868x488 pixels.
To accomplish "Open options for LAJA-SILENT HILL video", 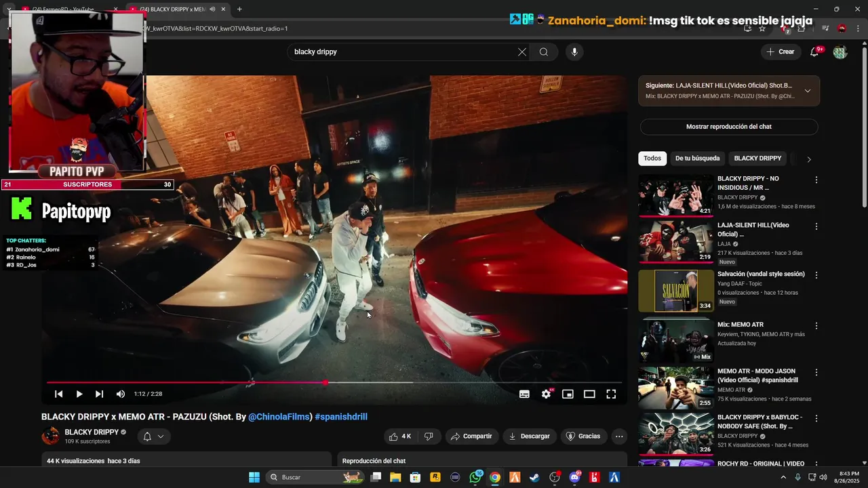I will tap(816, 226).
